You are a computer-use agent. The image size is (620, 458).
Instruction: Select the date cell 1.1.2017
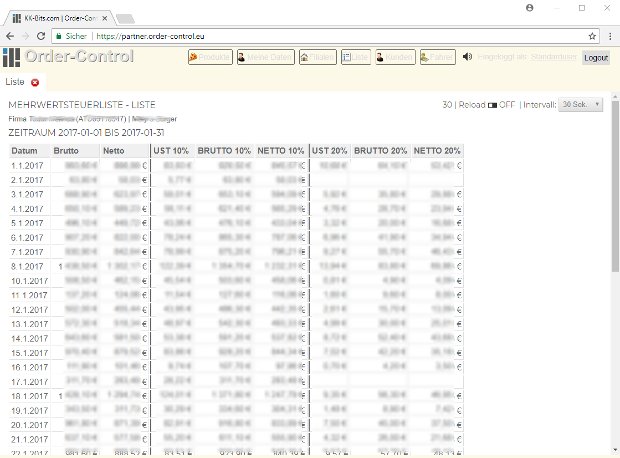27,165
